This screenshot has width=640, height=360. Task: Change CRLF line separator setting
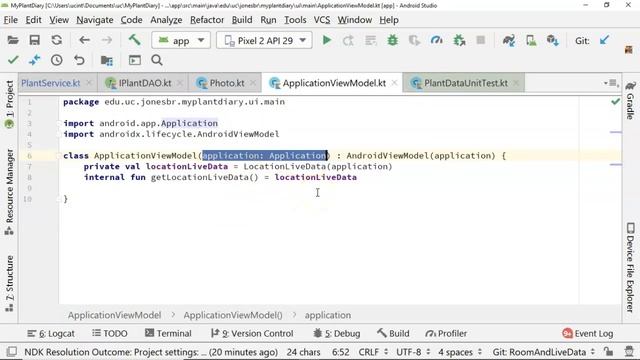click(373, 352)
